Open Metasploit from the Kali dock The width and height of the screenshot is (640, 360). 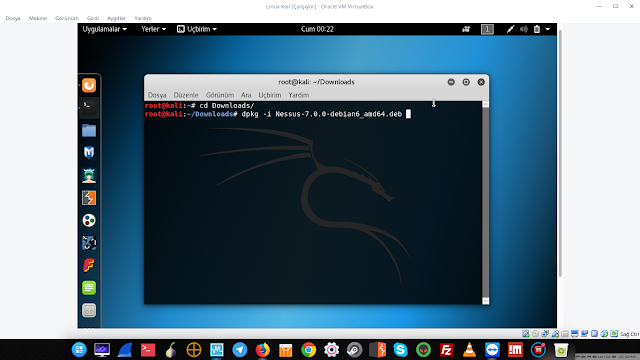pyautogui.click(x=89, y=153)
